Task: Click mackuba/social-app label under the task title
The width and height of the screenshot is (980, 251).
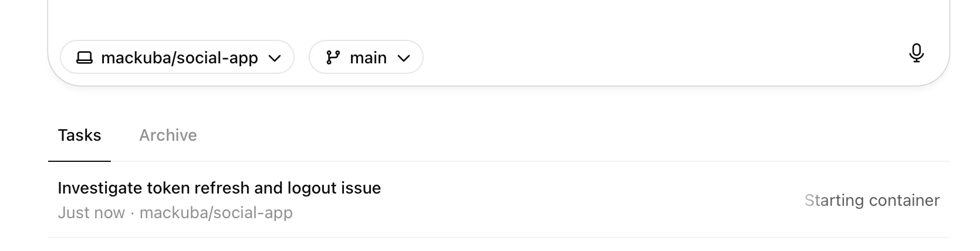Action: [216, 213]
